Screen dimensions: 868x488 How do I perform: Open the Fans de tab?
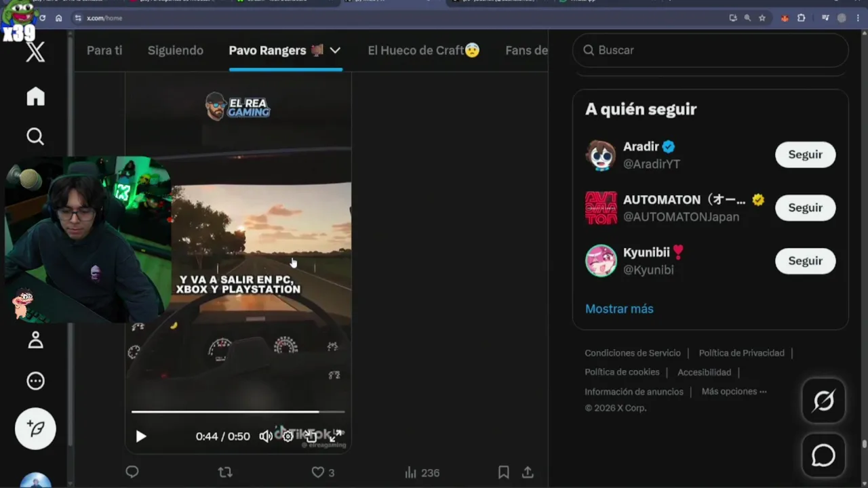point(526,50)
